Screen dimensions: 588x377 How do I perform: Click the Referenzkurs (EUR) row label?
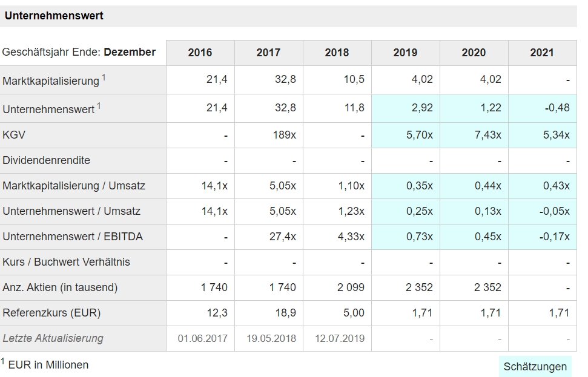click(x=51, y=313)
